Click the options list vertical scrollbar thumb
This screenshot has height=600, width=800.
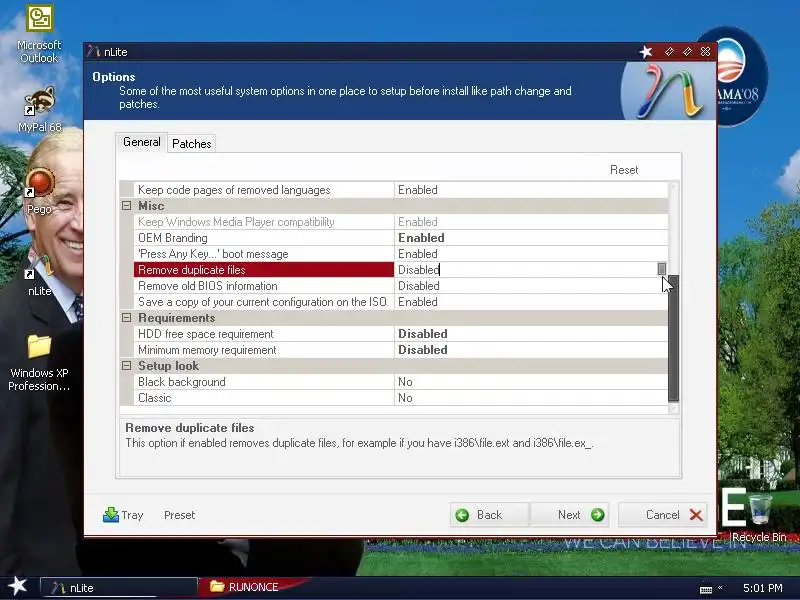[673, 338]
